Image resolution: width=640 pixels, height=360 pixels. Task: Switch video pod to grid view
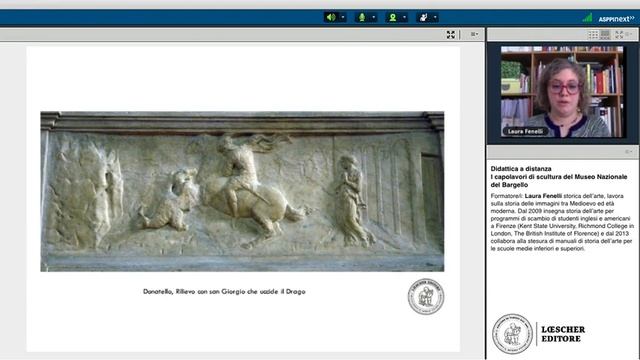point(593,35)
